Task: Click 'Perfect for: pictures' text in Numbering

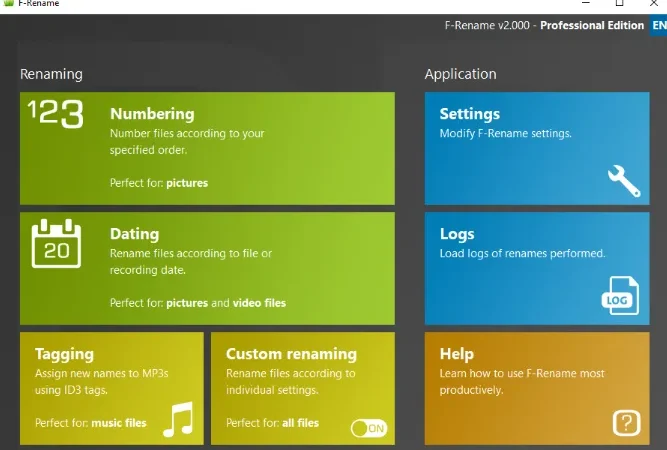Action: point(159,183)
